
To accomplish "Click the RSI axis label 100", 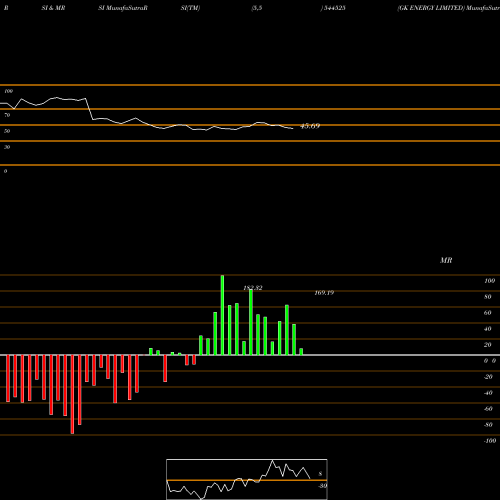I will (x=9, y=91).
